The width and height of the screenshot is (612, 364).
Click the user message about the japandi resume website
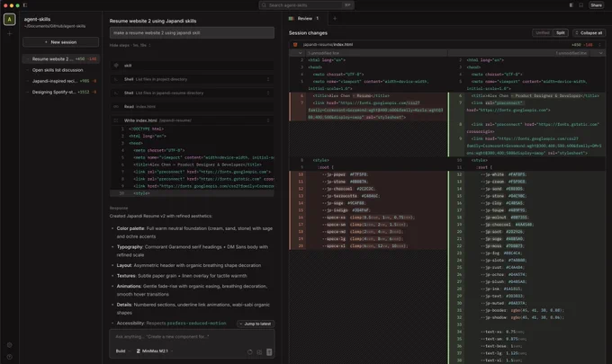tap(192, 32)
